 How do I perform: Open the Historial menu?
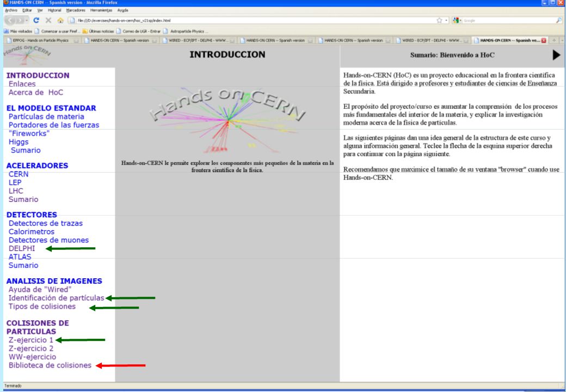coord(54,10)
